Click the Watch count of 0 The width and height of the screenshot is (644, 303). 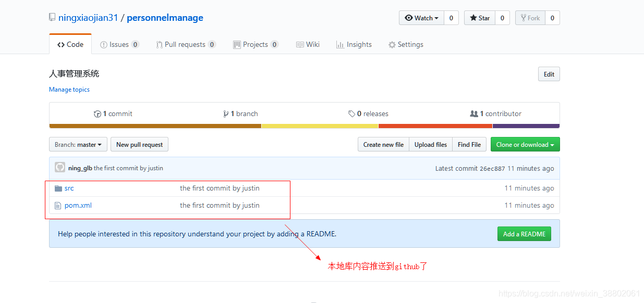tap(451, 18)
